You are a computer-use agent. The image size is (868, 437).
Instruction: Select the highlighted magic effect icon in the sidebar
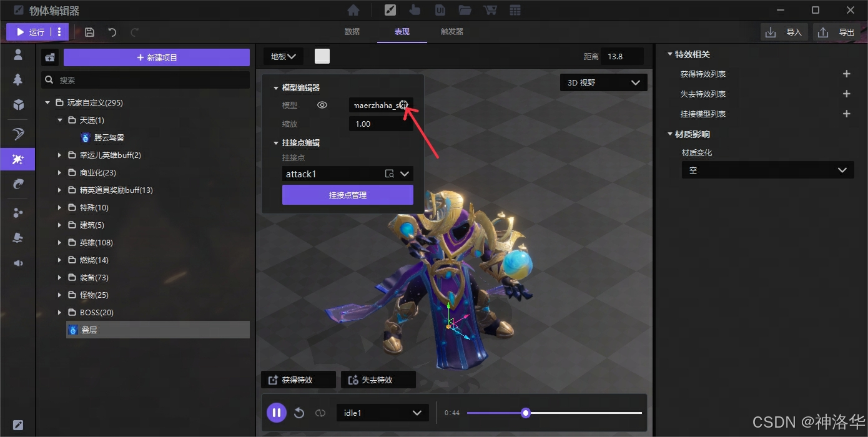[x=18, y=159]
